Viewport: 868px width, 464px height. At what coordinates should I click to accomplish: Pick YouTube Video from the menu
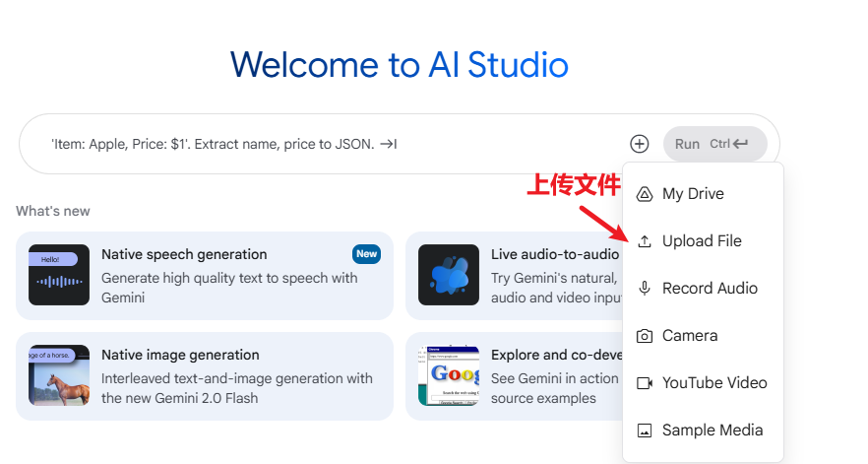(713, 383)
